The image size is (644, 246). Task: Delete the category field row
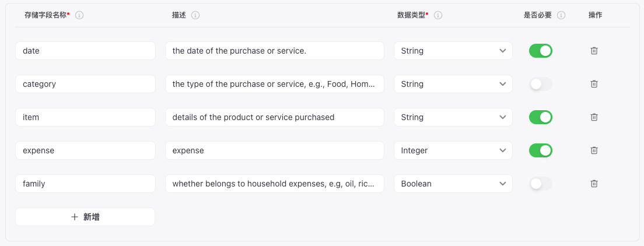[594, 84]
